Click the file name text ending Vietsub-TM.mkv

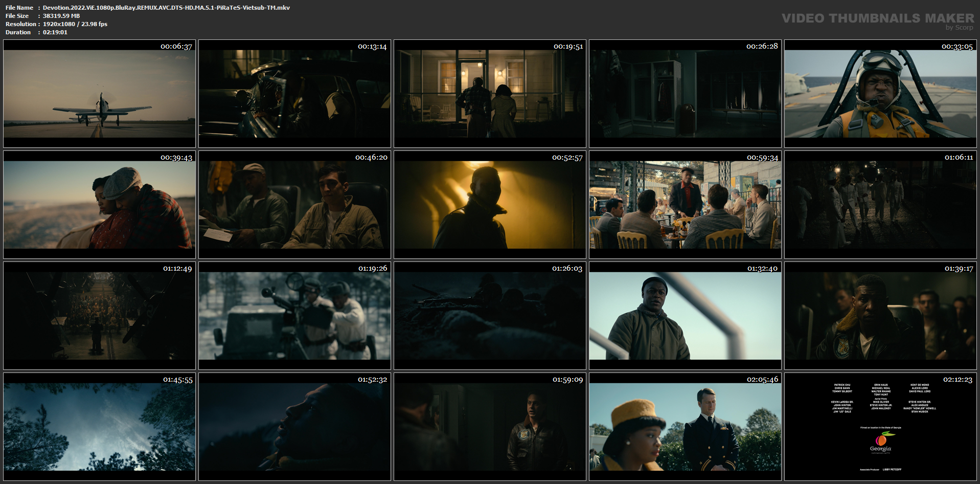coord(166,8)
